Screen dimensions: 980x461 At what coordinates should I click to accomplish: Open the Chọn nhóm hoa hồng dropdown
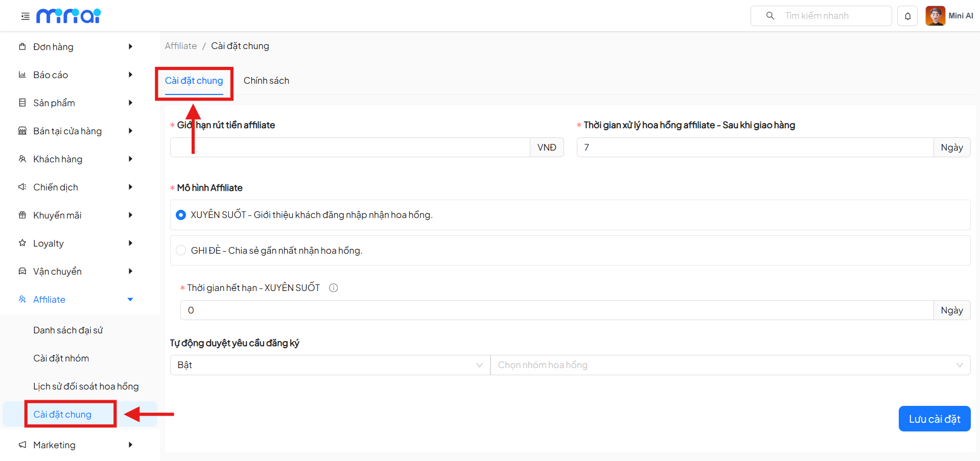(x=730, y=365)
